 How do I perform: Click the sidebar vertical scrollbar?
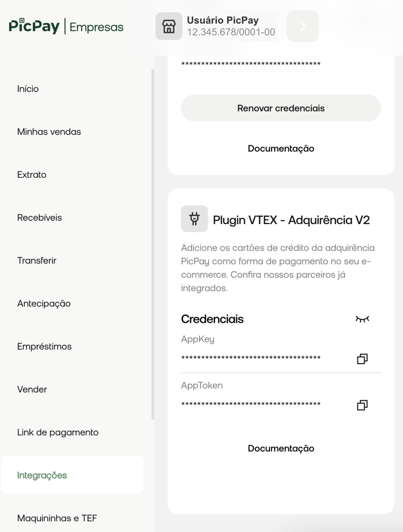click(x=153, y=244)
